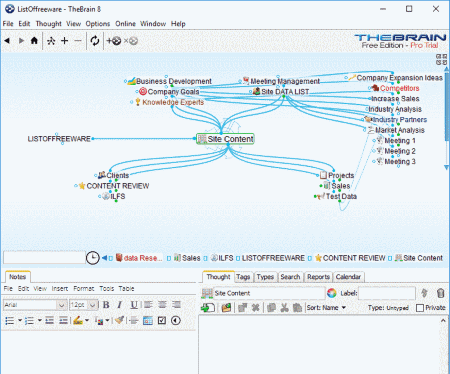Screen dimensions: 450x374
Task: Click the Pro Trial link
Action: coord(424,45)
